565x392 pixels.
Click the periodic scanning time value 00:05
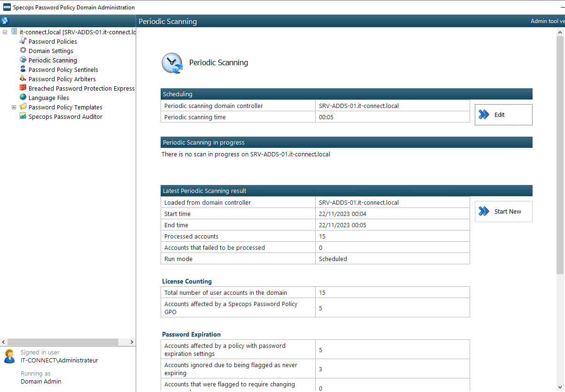pyautogui.click(x=326, y=117)
